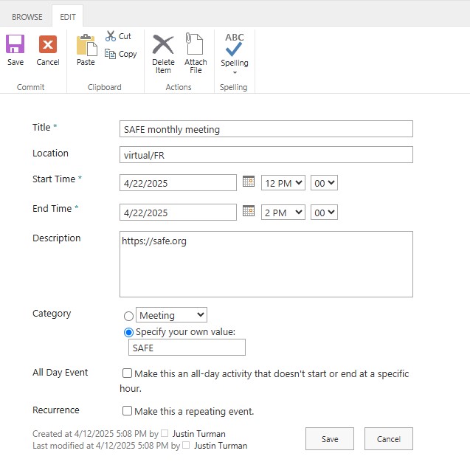Select the Meeting category radio button

pos(128,316)
